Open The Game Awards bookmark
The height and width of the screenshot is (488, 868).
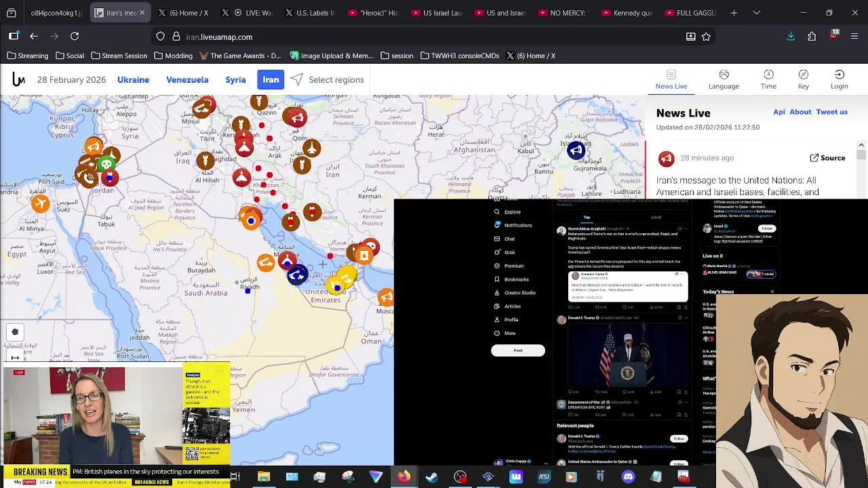239,56
